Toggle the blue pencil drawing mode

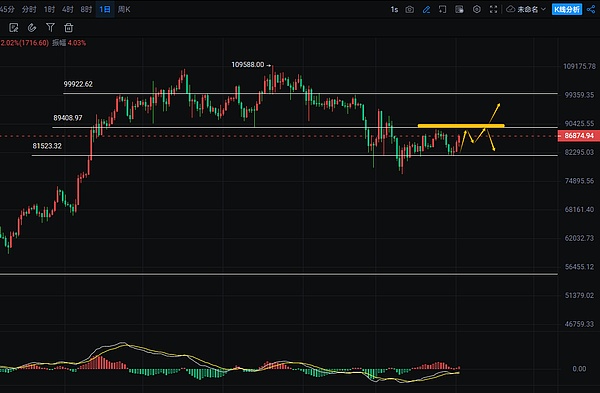coord(426,10)
